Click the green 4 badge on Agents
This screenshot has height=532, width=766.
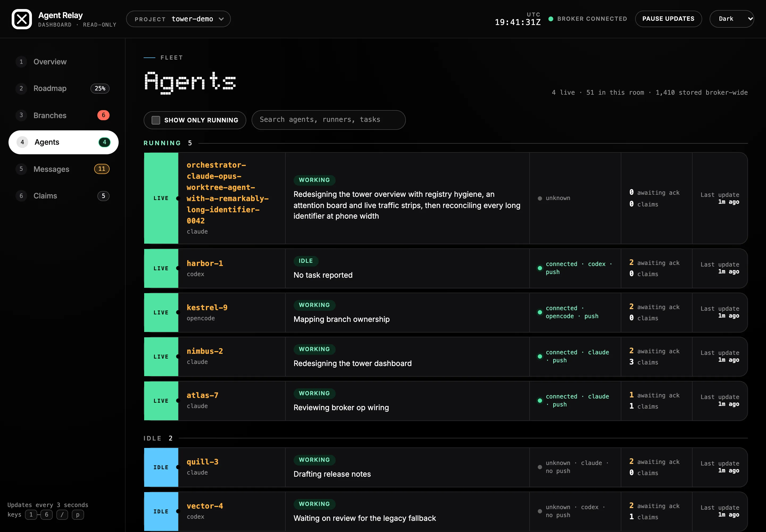[x=104, y=142]
